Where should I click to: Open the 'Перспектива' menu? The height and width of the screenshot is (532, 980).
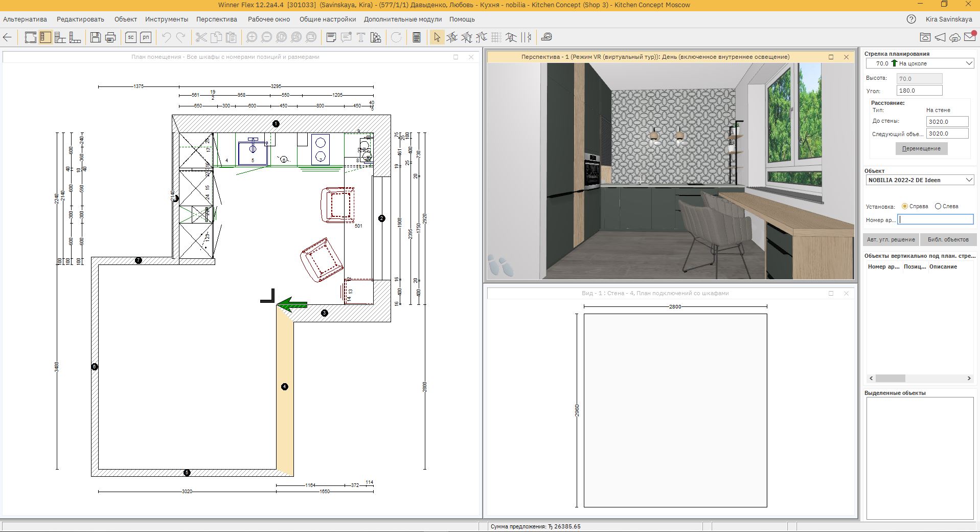point(217,19)
